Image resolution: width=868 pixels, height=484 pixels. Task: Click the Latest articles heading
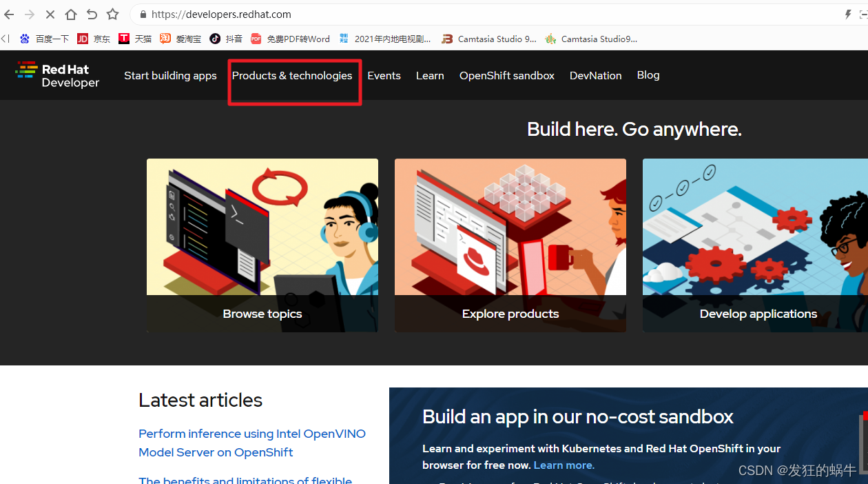tap(200, 400)
